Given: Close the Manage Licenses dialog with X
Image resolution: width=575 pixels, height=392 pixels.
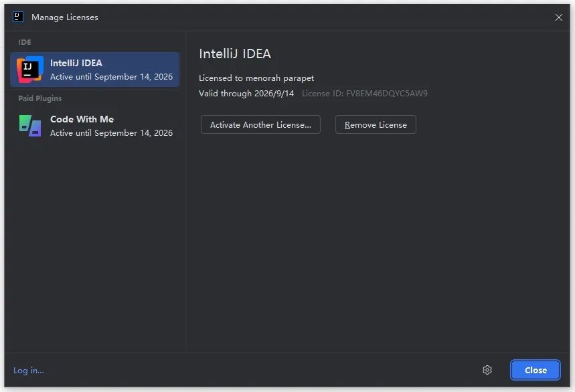Looking at the screenshot, I should (558, 17).
